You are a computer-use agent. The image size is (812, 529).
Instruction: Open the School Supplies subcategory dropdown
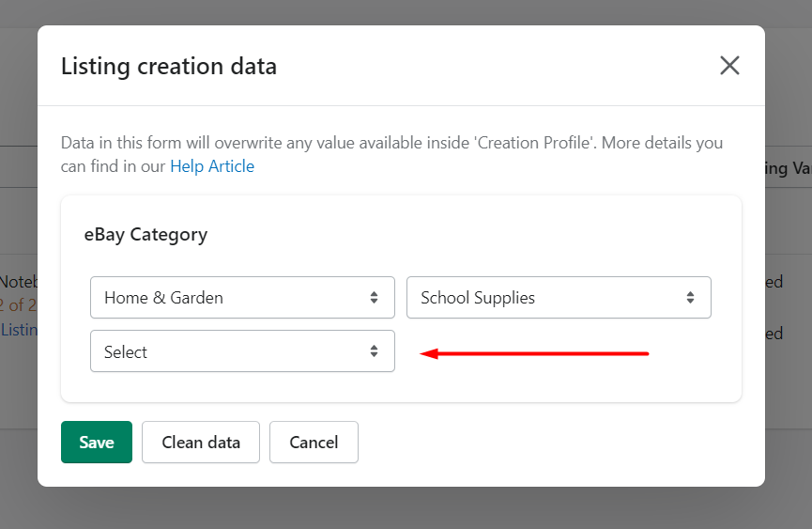559,298
